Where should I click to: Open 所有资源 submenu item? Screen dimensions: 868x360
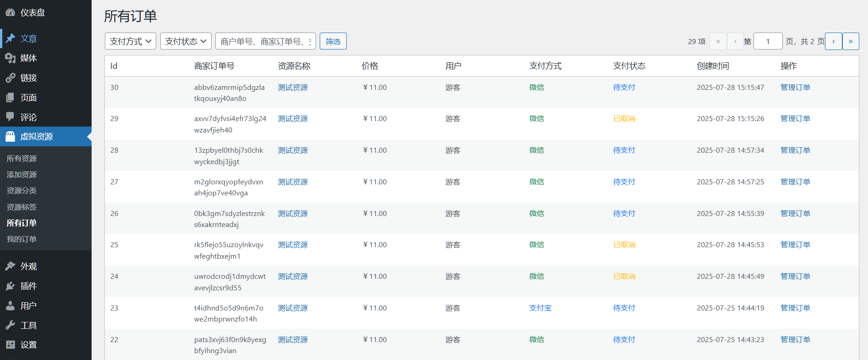pyautogui.click(x=22, y=159)
